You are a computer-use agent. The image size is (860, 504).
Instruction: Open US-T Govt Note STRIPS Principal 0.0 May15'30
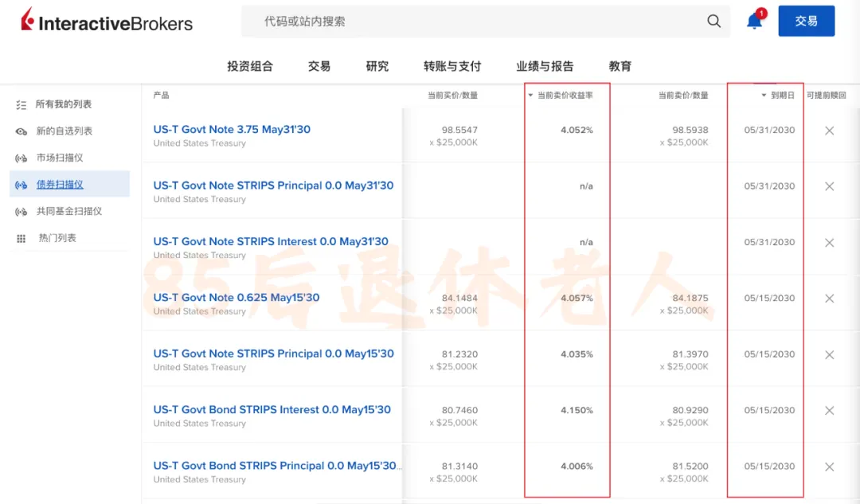274,354
